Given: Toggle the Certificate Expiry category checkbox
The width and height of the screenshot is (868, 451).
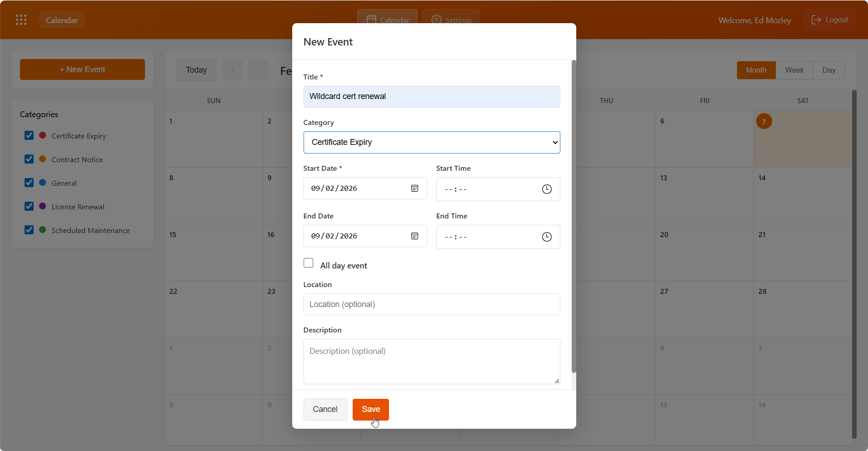Looking at the screenshot, I should (29, 135).
